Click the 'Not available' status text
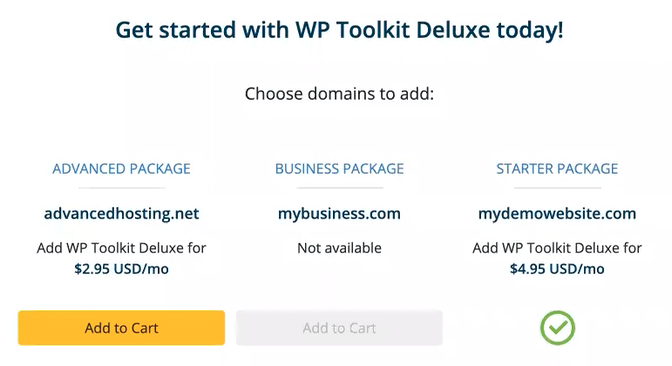672x366 pixels. 339,248
